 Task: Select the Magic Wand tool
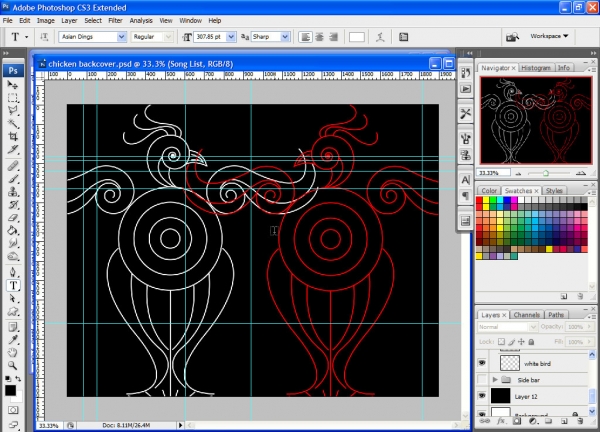(13, 123)
